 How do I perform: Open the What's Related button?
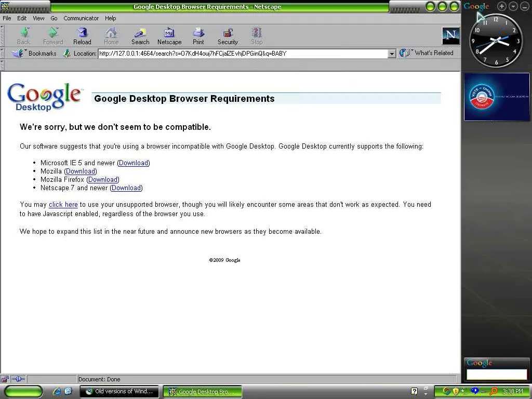click(427, 53)
